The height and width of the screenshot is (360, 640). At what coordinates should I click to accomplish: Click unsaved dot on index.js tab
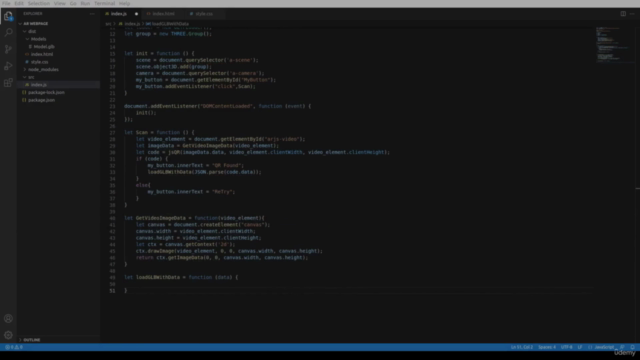(136, 14)
